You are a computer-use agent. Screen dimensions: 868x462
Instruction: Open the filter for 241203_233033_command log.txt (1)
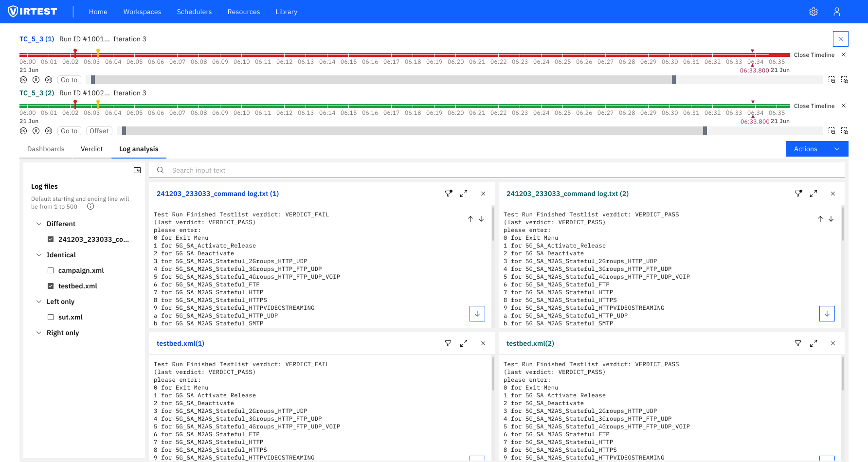448,193
